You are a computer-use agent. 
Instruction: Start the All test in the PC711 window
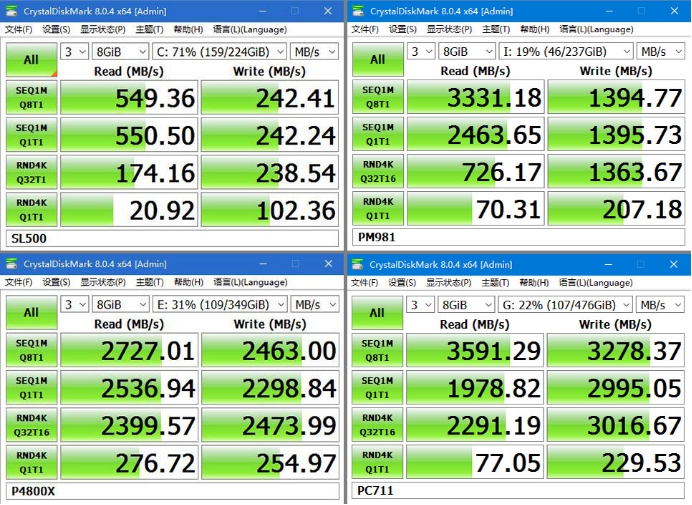click(377, 313)
